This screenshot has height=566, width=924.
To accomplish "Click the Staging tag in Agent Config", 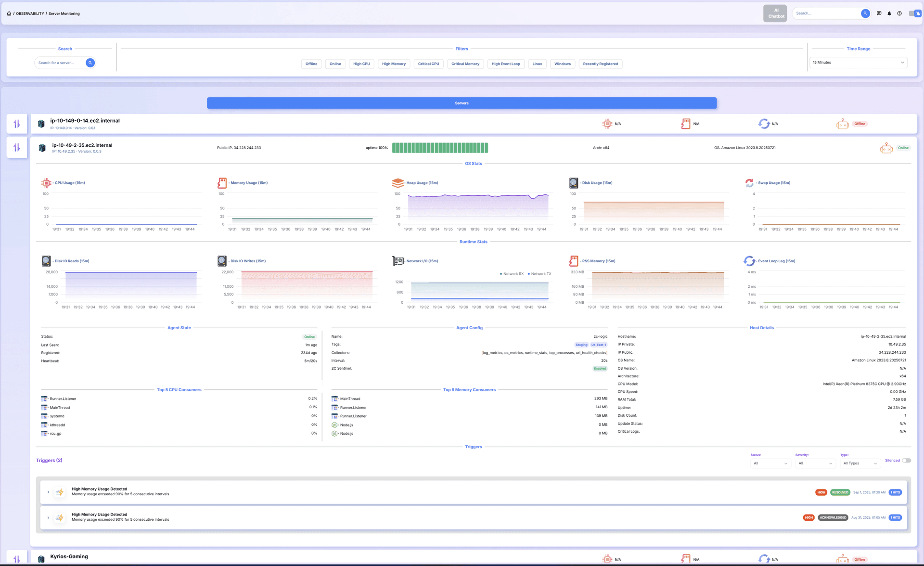I will 581,345.
